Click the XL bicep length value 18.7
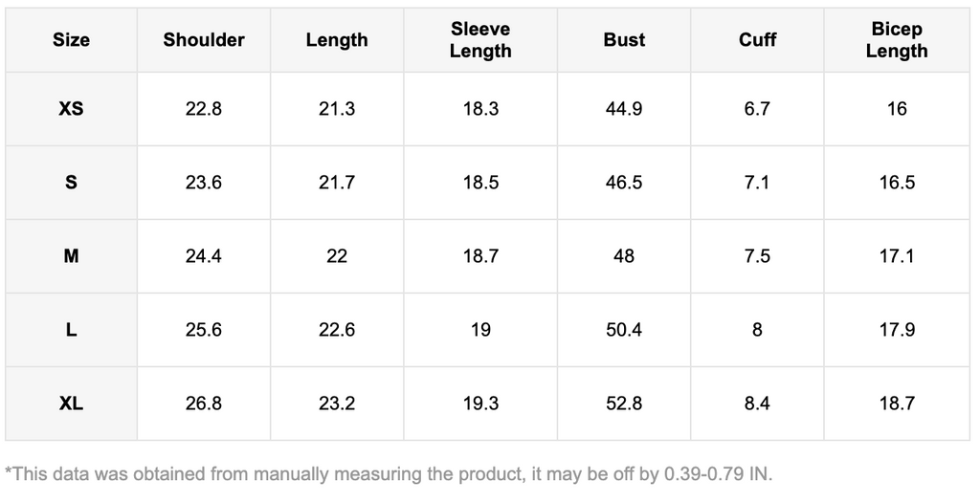 tap(897, 404)
